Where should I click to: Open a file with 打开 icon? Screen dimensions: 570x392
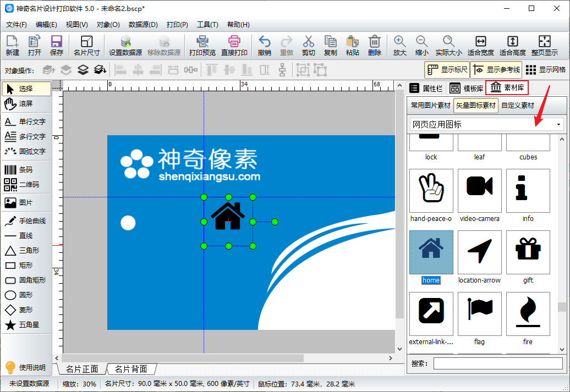(x=35, y=46)
